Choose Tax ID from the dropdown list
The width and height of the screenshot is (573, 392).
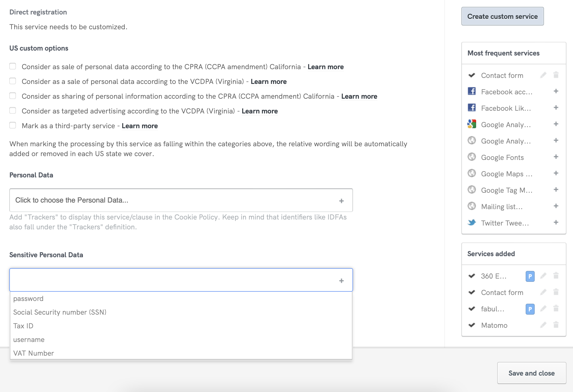click(x=23, y=326)
